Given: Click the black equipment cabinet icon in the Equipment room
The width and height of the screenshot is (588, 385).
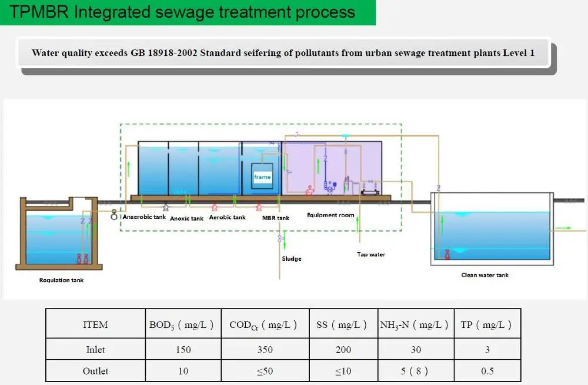Looking at the screenshot, I should (x=370, y=193).
